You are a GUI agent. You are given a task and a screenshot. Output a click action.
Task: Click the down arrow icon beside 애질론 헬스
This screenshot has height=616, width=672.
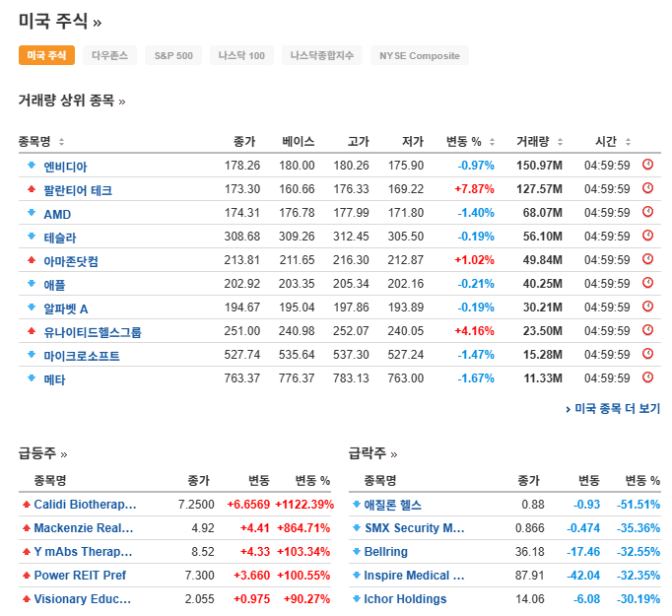356,505
